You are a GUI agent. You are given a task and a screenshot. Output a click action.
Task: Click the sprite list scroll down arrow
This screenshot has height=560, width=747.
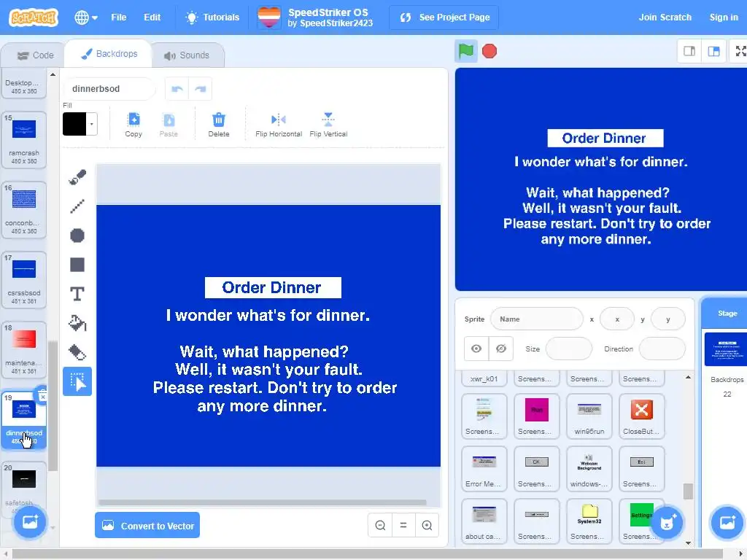click(689, 542)
